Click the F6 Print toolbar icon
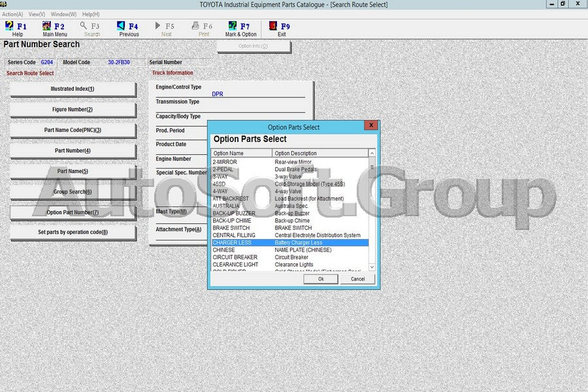The width and height of the screenshot is (588, 392). [204, 29]
